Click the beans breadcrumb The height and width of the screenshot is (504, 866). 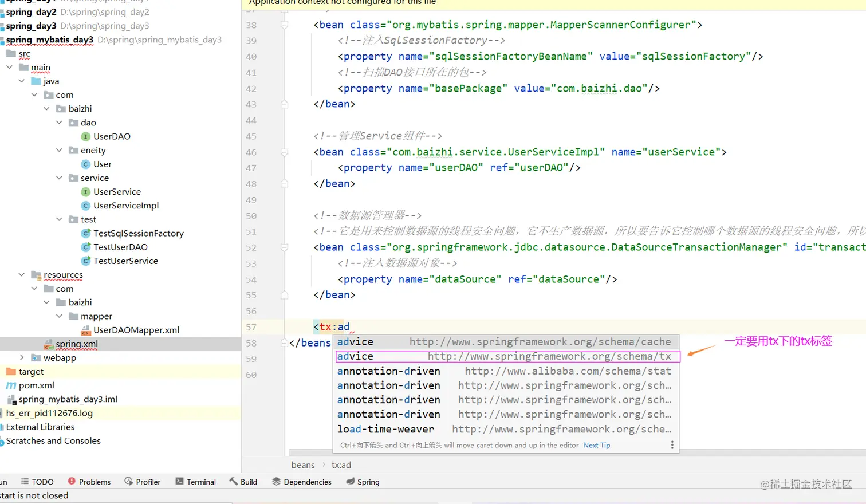coord(303,465)
